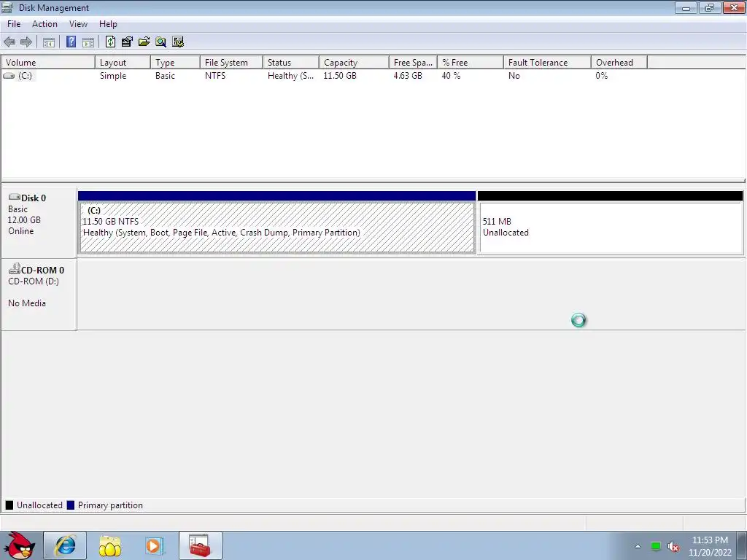Open the Properties toolbar icon
747x560 pixels.
tap(127, 42)
